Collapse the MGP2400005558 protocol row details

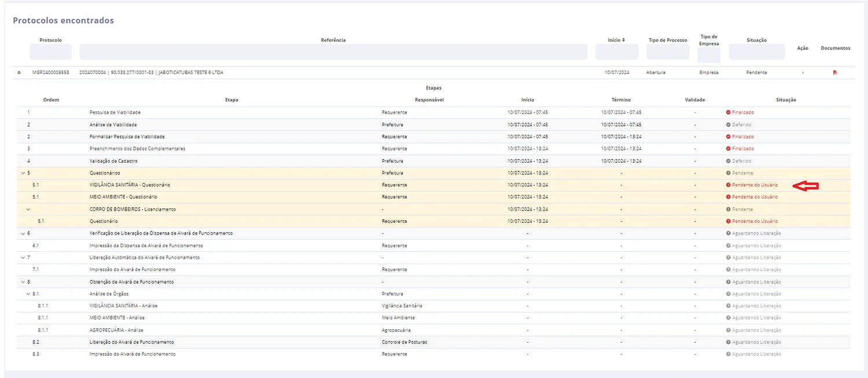click(x=19, y=72)
